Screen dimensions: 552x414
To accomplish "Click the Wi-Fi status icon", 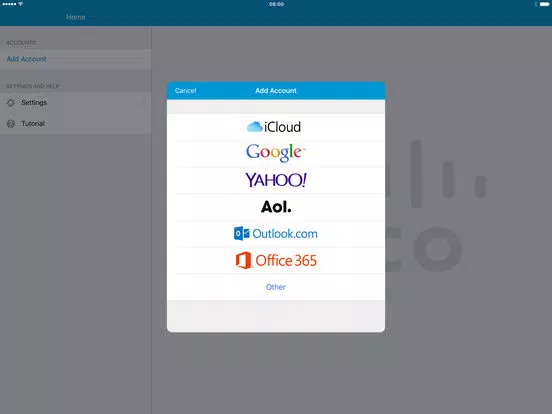I will point(21,4).
